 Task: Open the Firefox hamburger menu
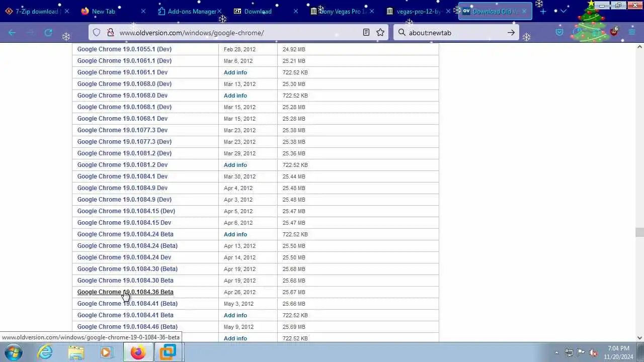632,33
